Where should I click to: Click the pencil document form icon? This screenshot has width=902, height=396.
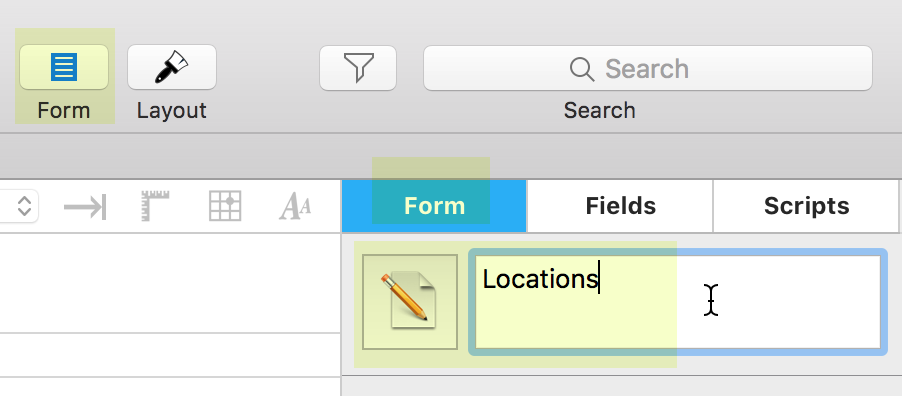point(410,302)
